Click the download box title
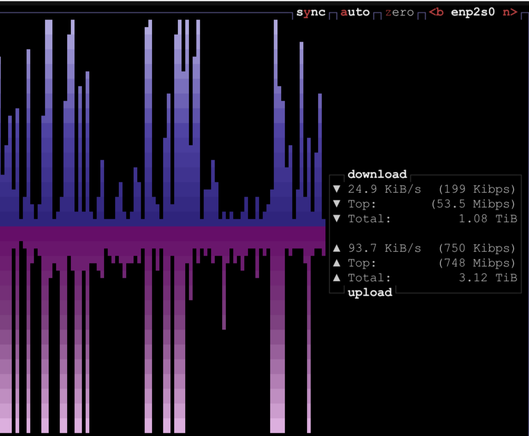Screen dimensions: 529x436 click(377, 174)
